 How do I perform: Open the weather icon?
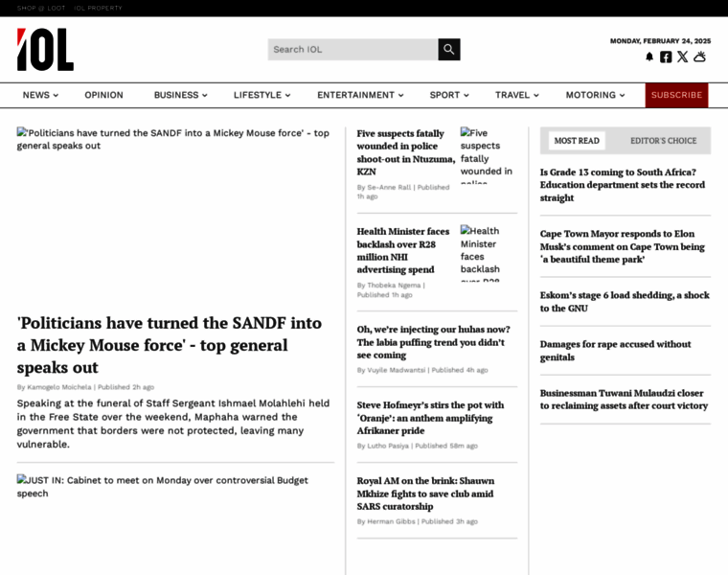699,57
